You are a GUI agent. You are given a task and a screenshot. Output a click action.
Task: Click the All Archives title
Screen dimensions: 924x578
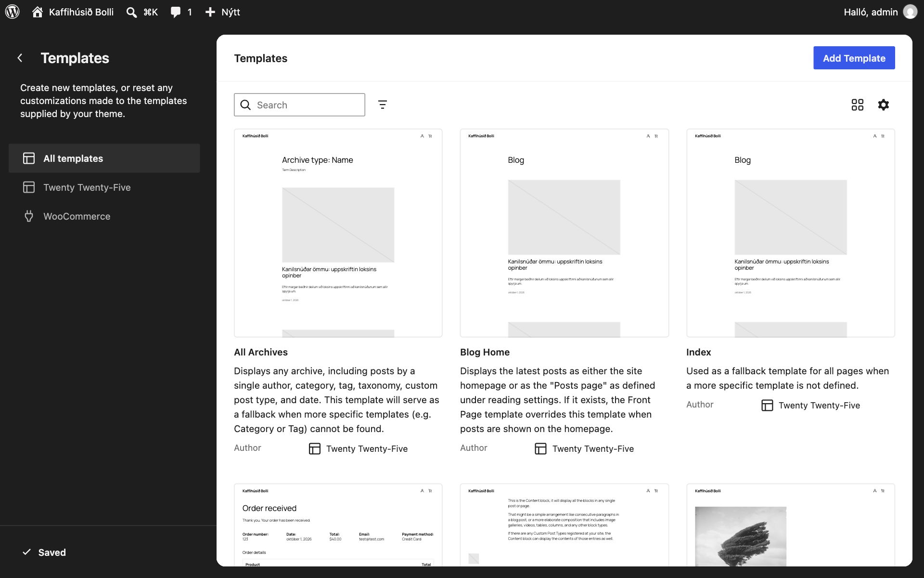tap(261, 352)
